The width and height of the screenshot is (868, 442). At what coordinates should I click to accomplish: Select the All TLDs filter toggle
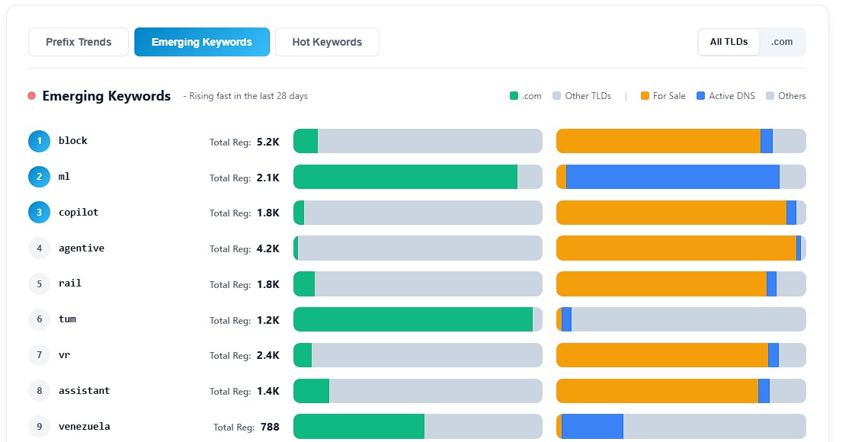pos(729,42)
